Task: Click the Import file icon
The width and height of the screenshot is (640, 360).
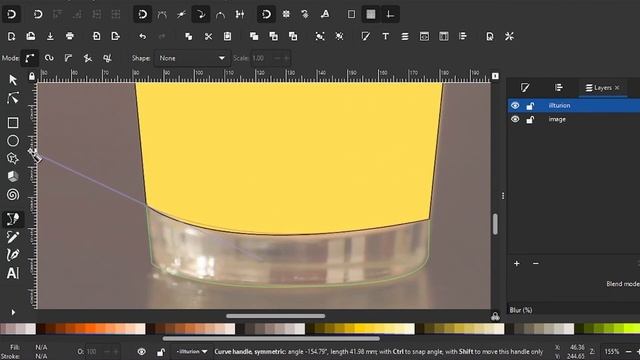Action: click(x=96, y=36)
